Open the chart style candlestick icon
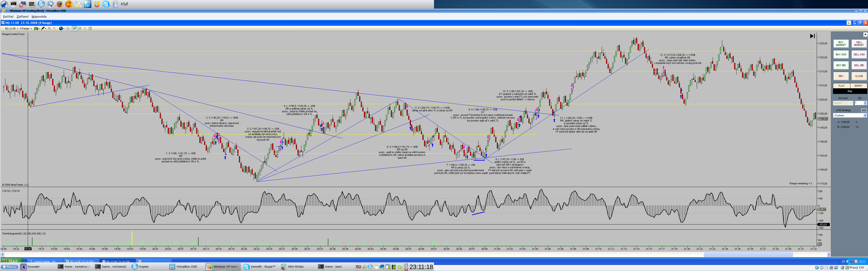The height and width of the screenshot is (271, 868). coord(36,29)
